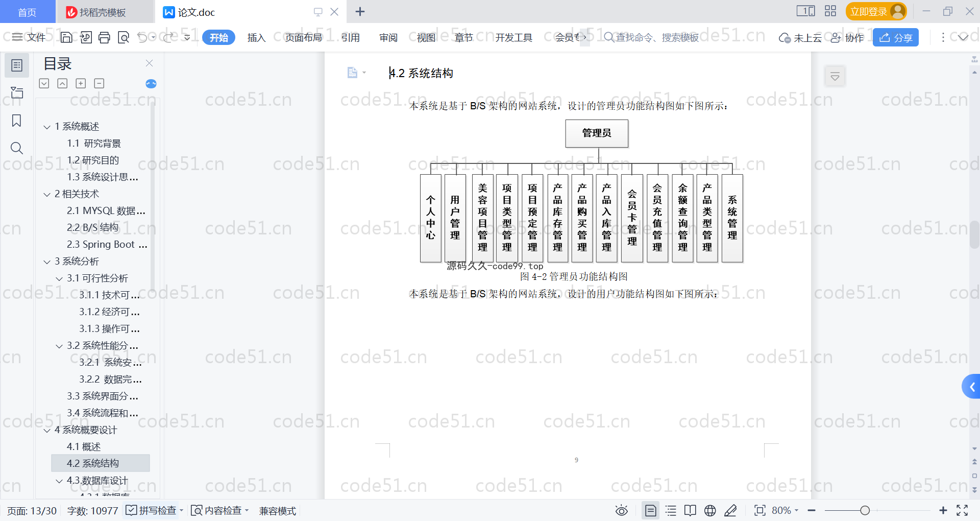This screenshot has width=980, height=521.
Task: Collapse the 1 系统概述 tree node
Action: point(47,127)
